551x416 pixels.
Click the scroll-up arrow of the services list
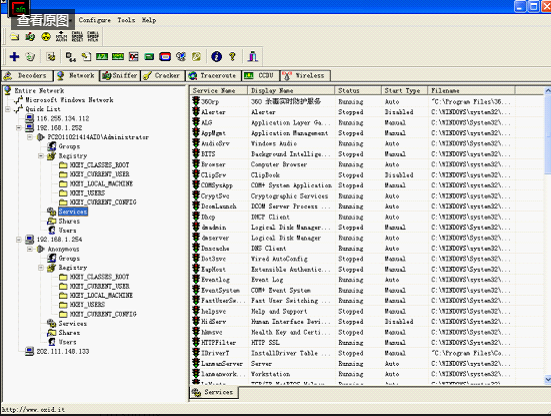tap(548, 91)
